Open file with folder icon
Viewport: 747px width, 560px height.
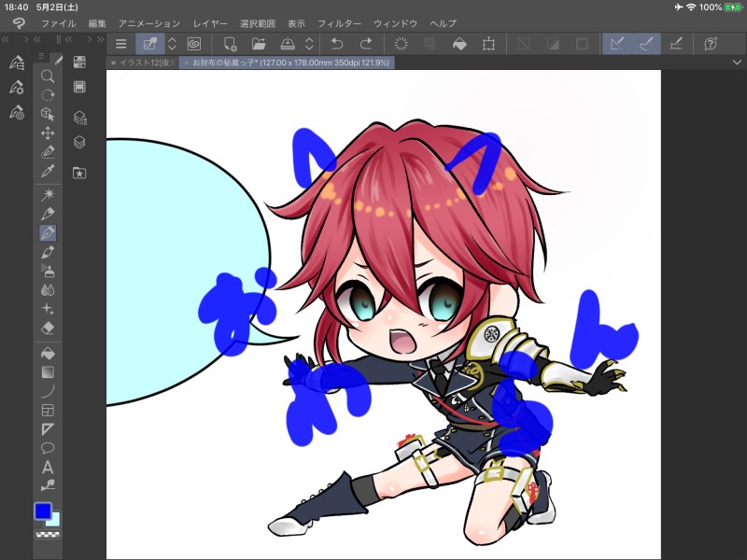point(259,44)
